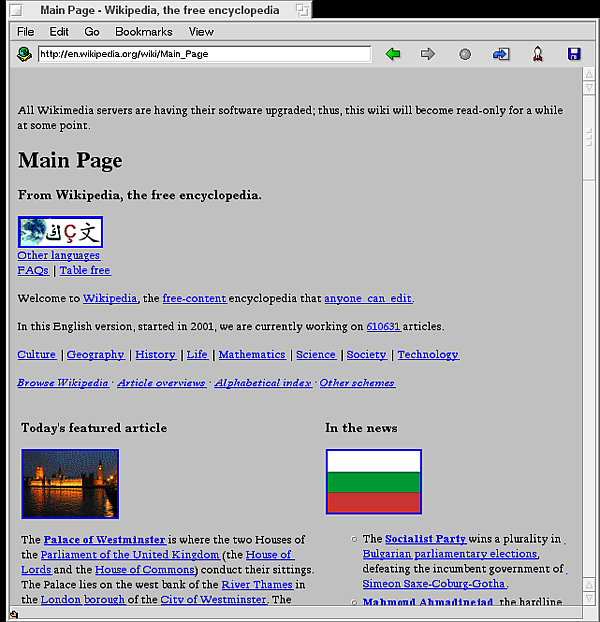Open the FAQs link

(x=33, y=271)
